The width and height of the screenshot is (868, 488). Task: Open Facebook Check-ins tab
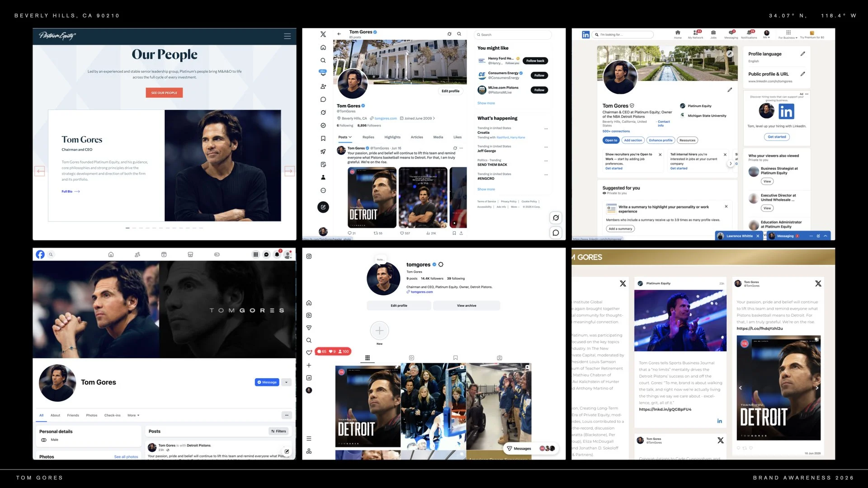(x=113, y=415)
